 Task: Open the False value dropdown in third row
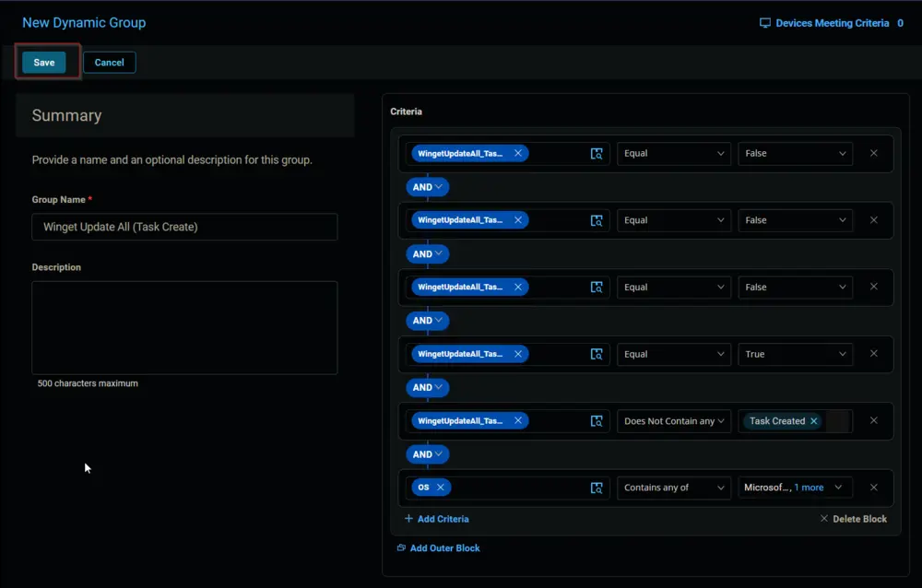[795, 287]
